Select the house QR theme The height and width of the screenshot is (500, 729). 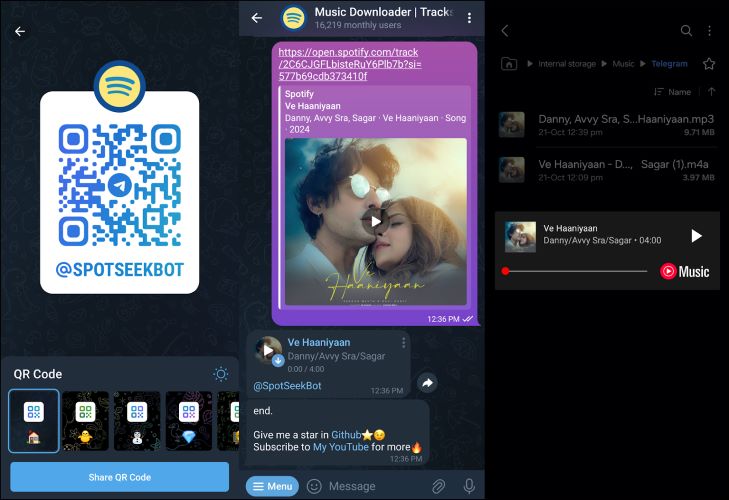(34, 421)
